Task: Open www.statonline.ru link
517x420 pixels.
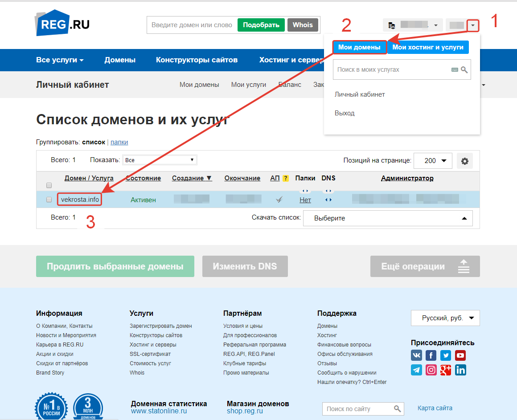Action: 159,411
